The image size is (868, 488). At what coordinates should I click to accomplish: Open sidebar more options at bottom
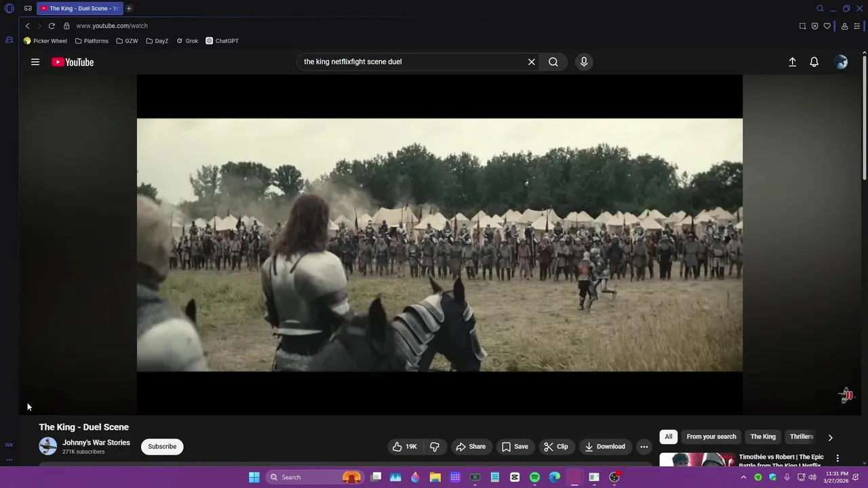point(9,460)
